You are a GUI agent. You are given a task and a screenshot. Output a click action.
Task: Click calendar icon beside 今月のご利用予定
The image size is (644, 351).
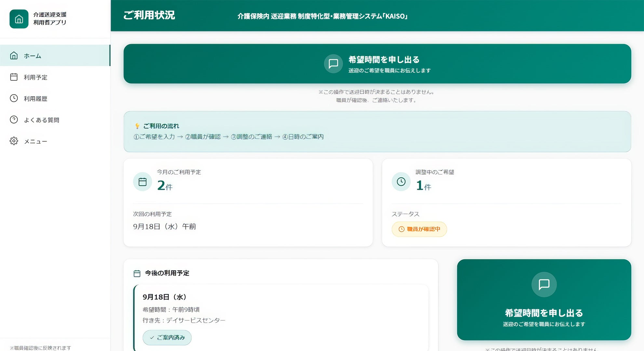click(x=142, y=182)
